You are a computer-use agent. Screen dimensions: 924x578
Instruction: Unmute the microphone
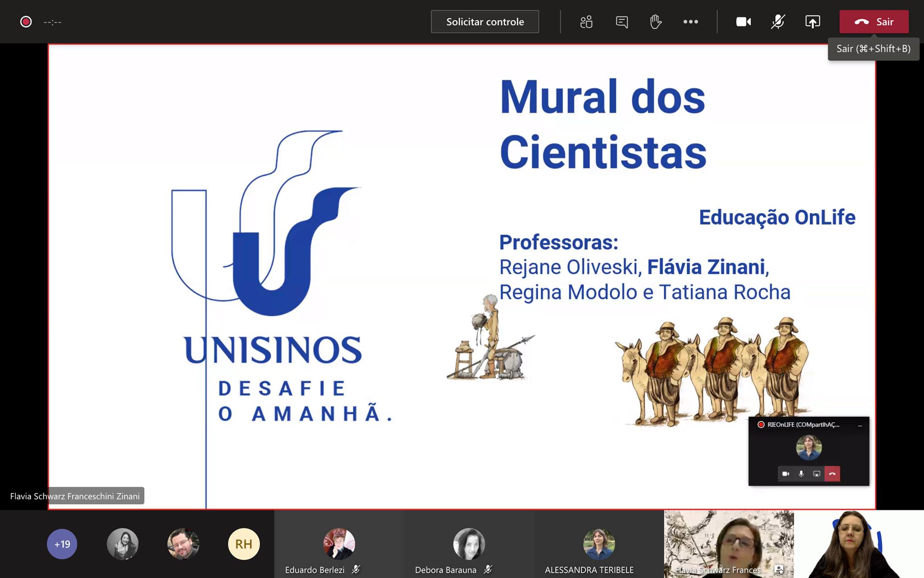778,22
